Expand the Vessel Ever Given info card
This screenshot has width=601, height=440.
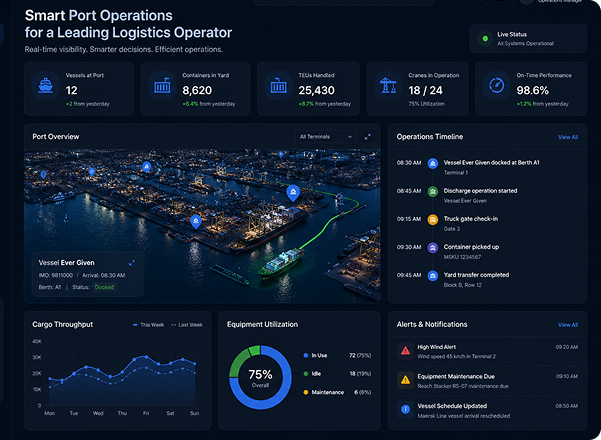click(132, 263)
